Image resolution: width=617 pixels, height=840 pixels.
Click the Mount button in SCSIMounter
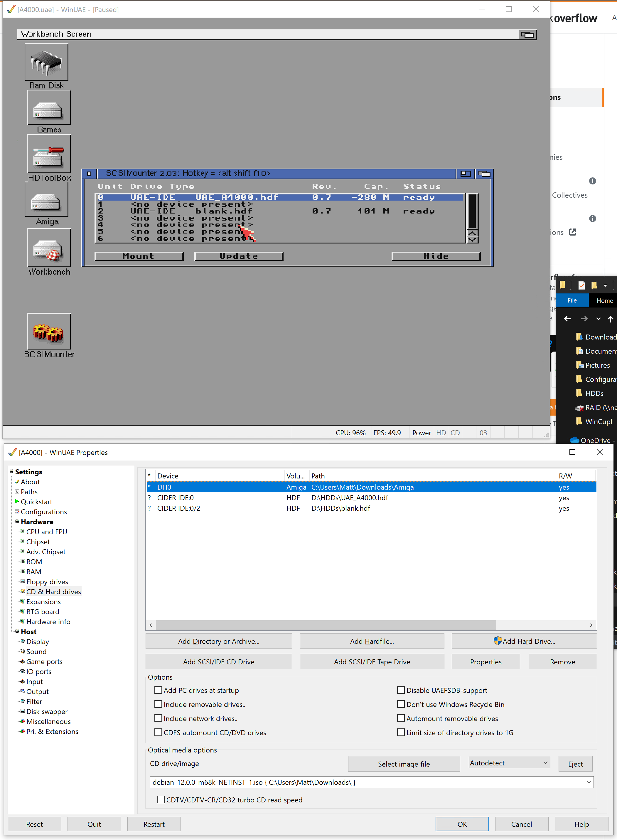click(139, 256)
